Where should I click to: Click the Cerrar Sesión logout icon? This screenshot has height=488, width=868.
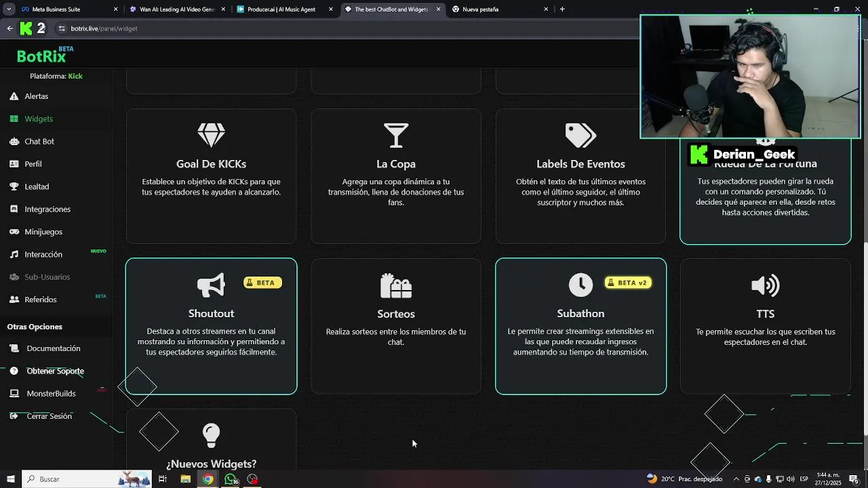click(14, 416)
